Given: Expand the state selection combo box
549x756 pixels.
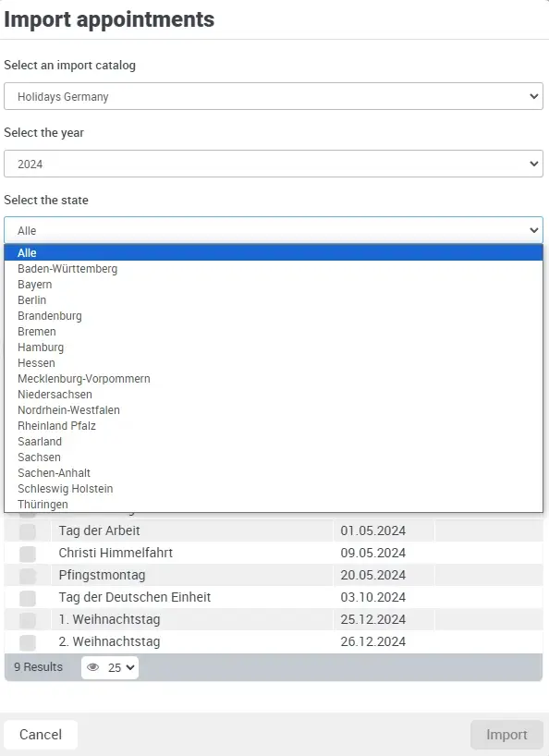Looking at the screenshot, I should (274, 229).
